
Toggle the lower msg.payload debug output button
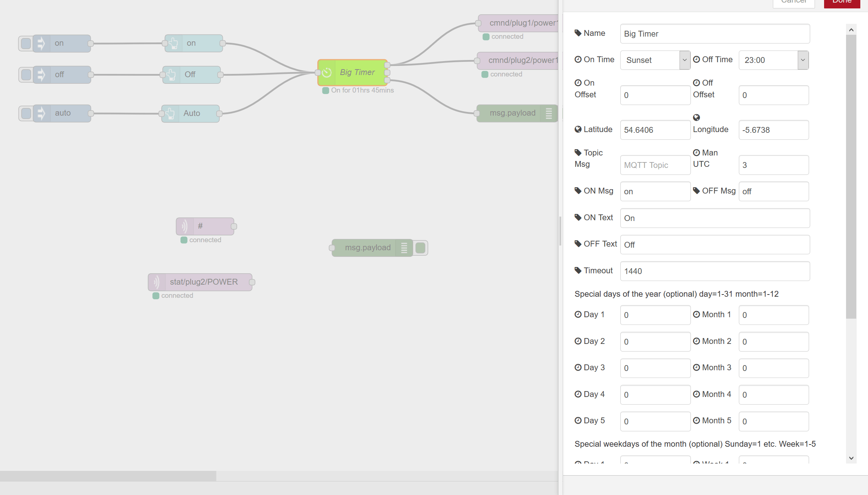point(420,248)
